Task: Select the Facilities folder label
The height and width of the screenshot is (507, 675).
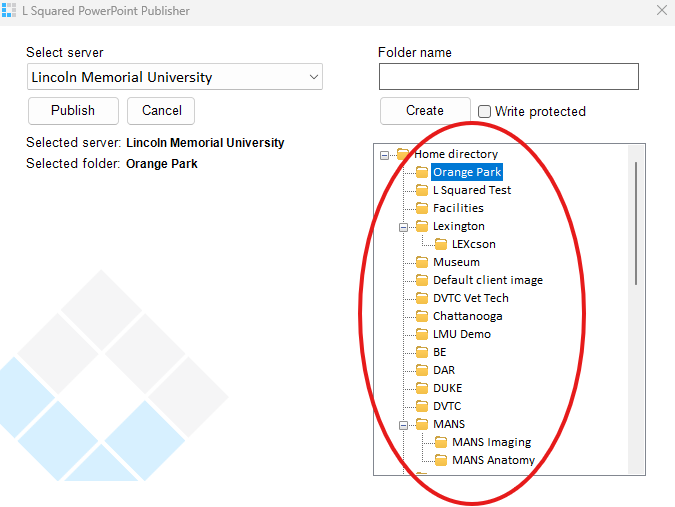Action: pos(458,208)
